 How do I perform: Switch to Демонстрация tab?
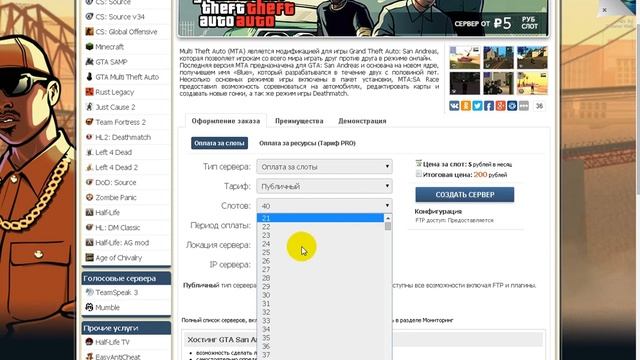362,121
